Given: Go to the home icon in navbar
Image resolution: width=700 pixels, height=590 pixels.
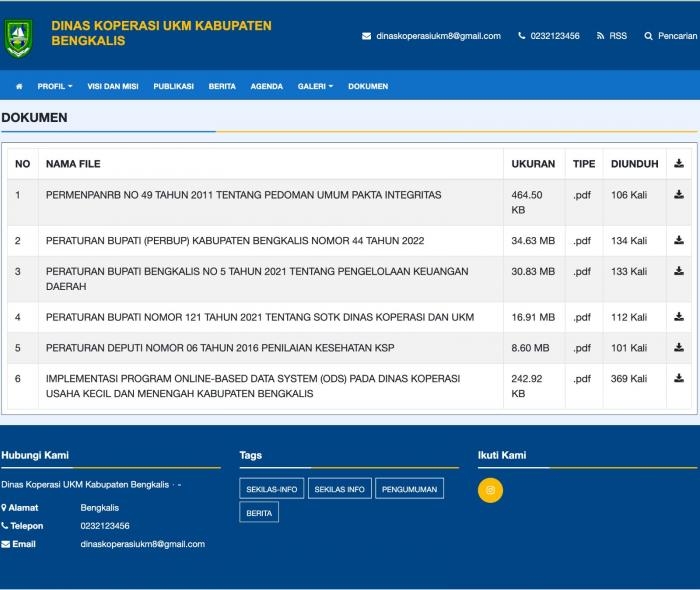Looking at the screenshot, I should (19, 86).
